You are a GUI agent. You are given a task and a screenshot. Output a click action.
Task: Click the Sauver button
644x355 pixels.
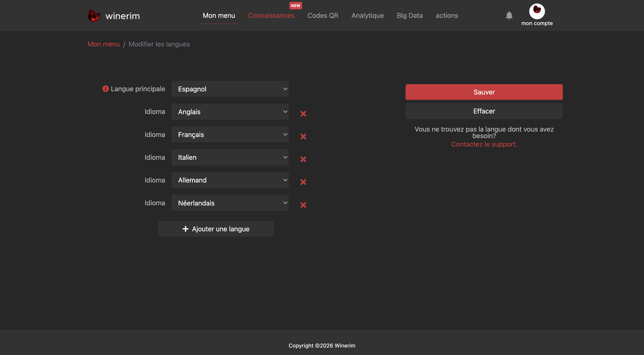point(484,92)
